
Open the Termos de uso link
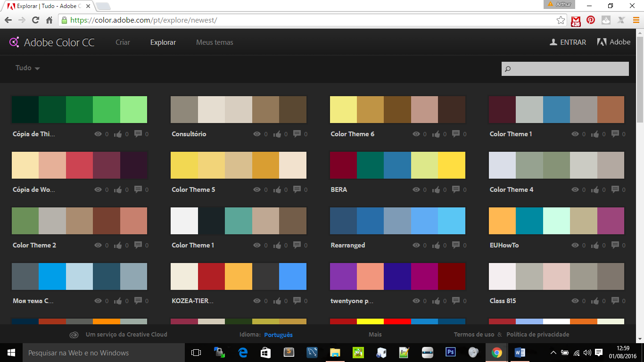pos(474,334)
